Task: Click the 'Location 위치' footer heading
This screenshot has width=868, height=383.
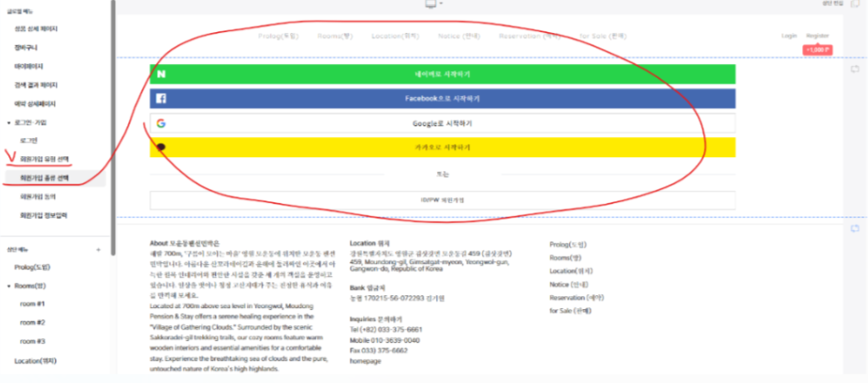Action: (370, 243)
